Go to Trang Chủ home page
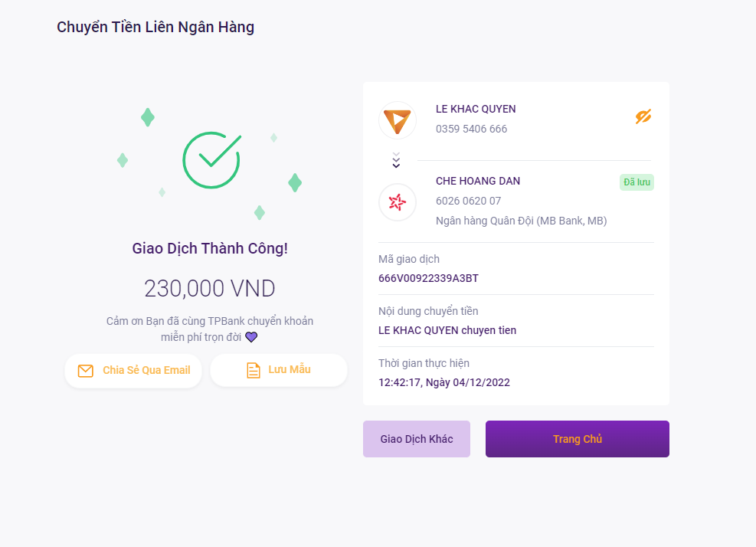The height and width of the screenshot is (547, 756). [577, 439]
